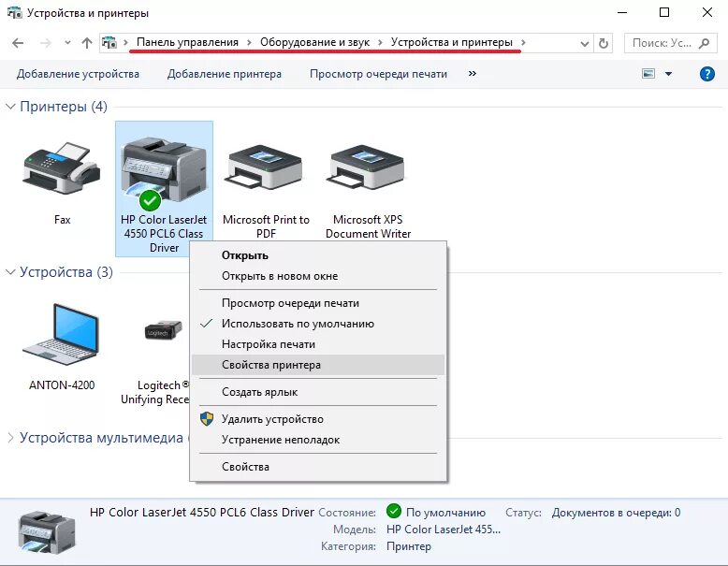Open recent locations dropdown arrow
The width and height of the screenshot is (728, 566).
[67, 43]
